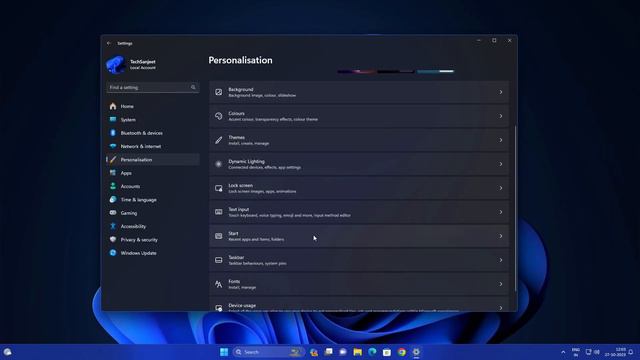Click the Themes row brush icon
This screenshot has width=640, height=360.
click(x=219, y=140)
